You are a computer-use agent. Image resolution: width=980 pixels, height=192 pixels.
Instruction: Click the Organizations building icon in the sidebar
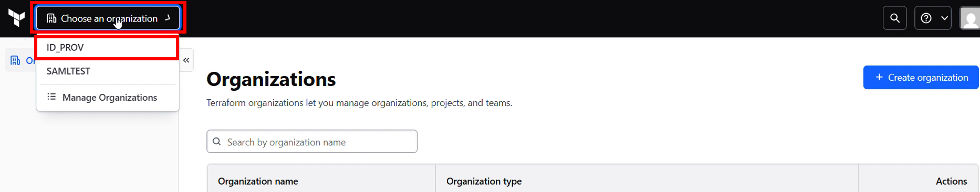(x=15, y=60)
